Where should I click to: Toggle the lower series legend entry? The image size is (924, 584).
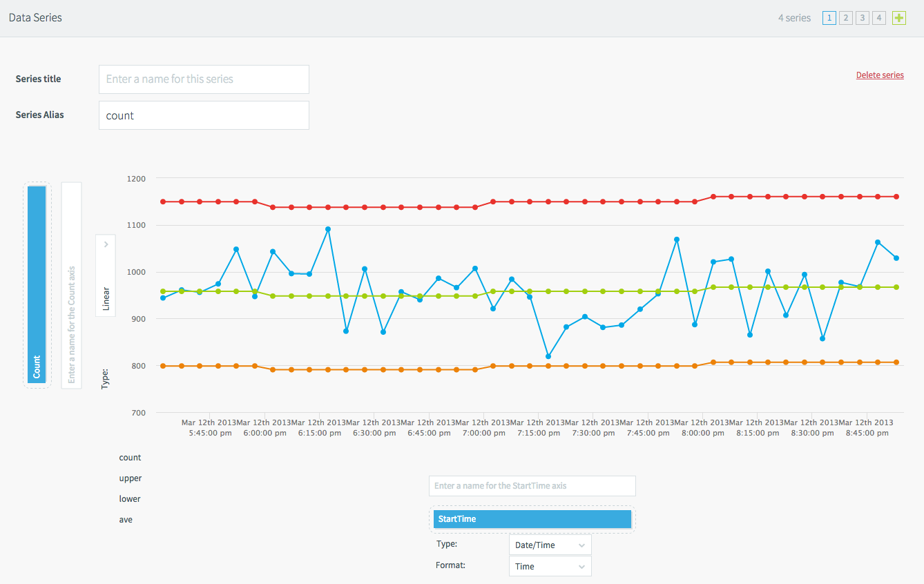(129, 498)
